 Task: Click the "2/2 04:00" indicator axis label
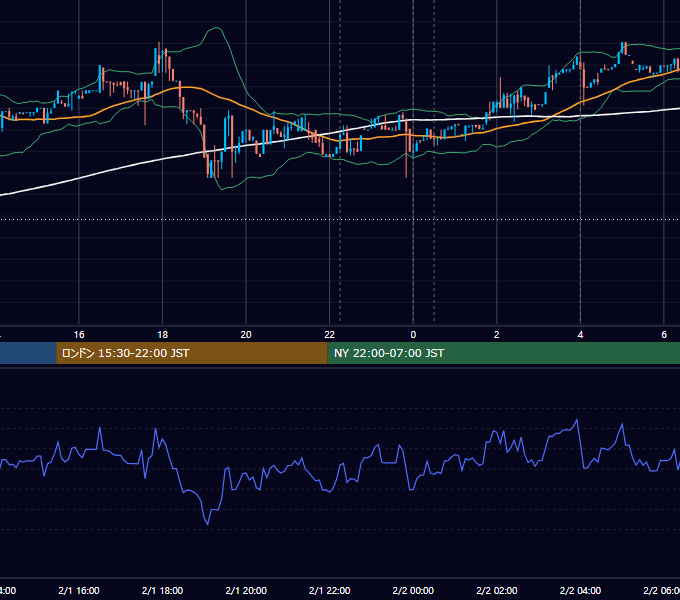pyautogui.click(x=580, y=590)
